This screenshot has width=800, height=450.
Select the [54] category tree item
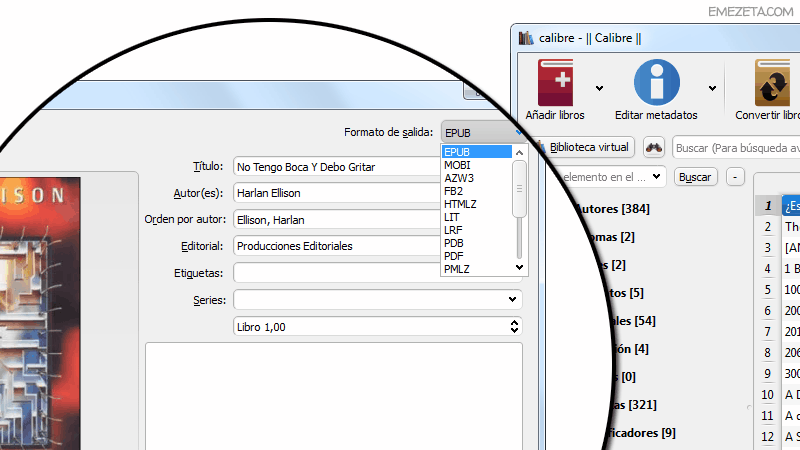click(x=634, y=321)
